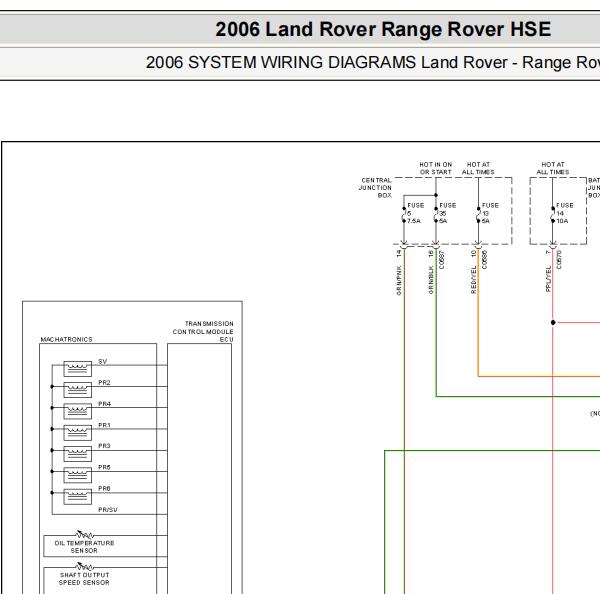Image resolution: width=600 pixels, height=594 pixels.
Task: Click the SV solenoid symbol
Action: point(77,369)
